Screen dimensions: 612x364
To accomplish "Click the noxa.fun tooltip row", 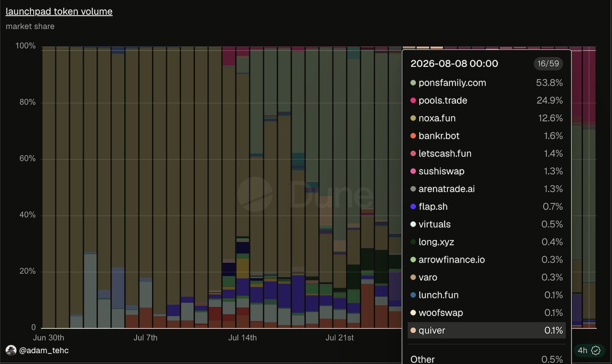I will pos(487,118).
